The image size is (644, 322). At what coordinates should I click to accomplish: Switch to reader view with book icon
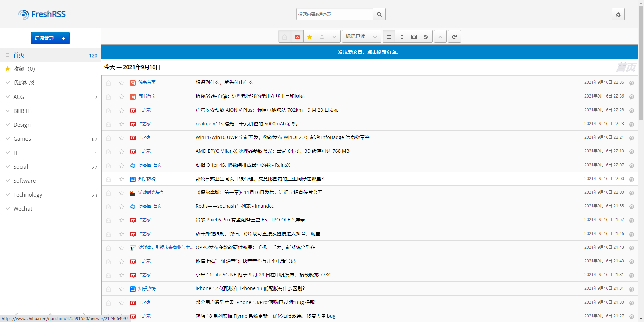point(414,37)
